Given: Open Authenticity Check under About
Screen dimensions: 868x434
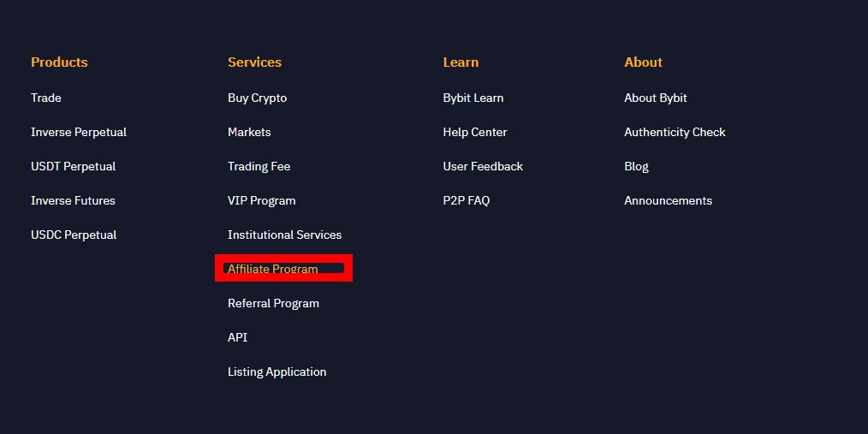Looking at the screenshot, I should tap(675, 133).
